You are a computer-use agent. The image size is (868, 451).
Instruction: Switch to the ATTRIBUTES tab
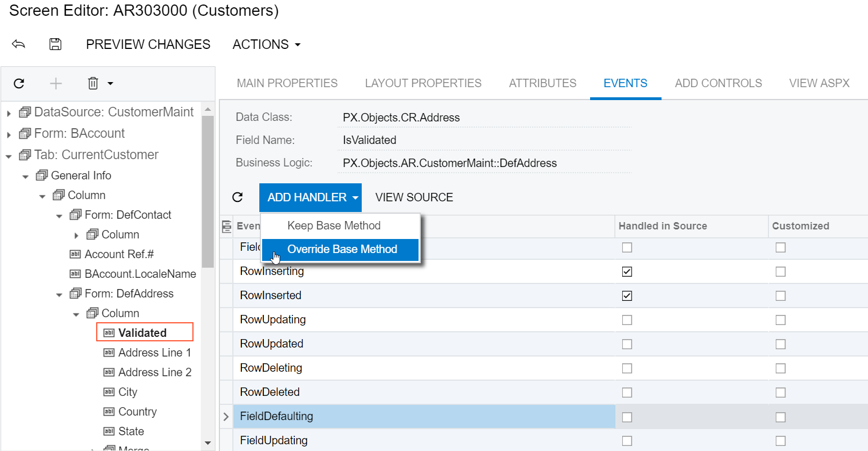click(542, 83)
